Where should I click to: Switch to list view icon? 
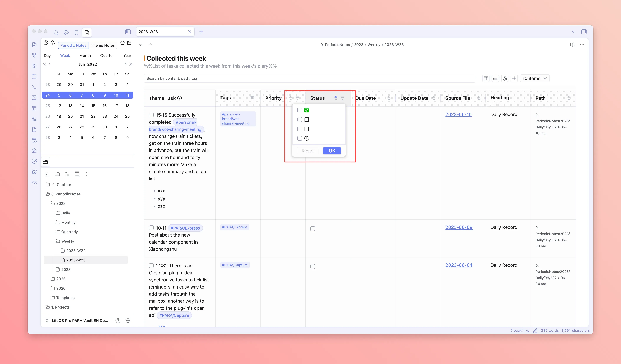[x=495, y=78]
